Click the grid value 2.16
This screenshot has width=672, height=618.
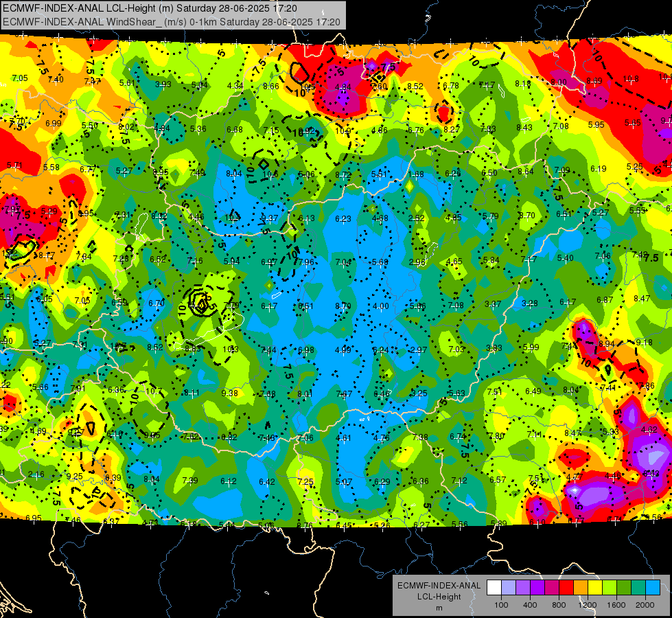(36, 474)
